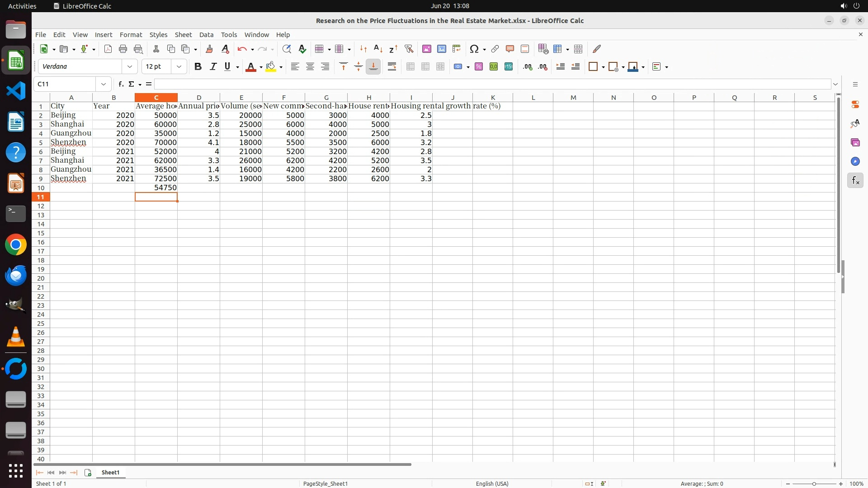
Task: Toggle Bold formatting
Action: tap(198, 67)
